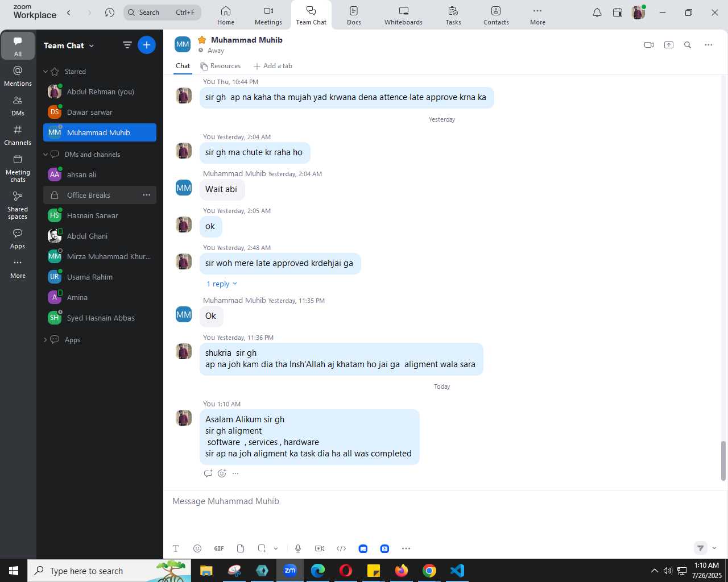Open the calendar icon in title bar

[x=618, y=13]
